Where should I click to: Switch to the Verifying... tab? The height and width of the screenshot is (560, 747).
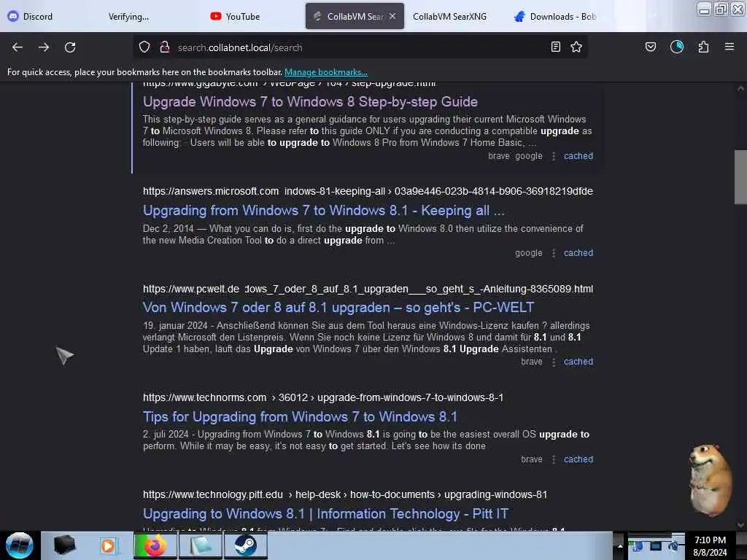[x=128, y=17]
